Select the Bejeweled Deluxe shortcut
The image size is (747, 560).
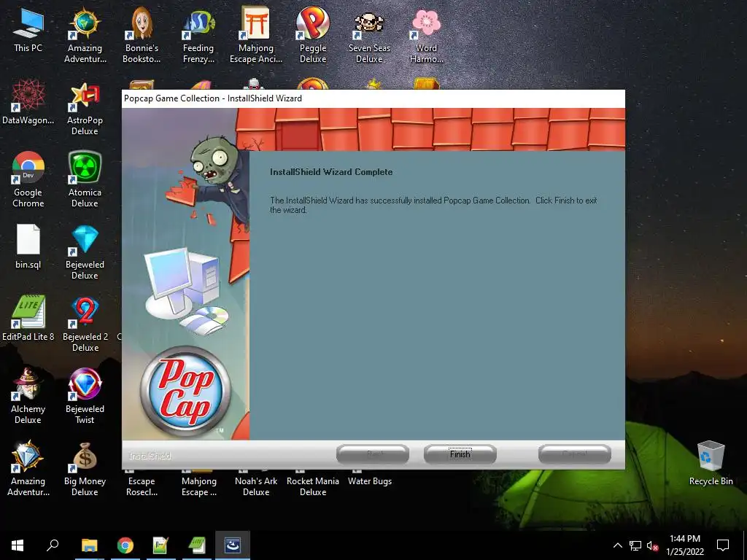pos(85,252)
